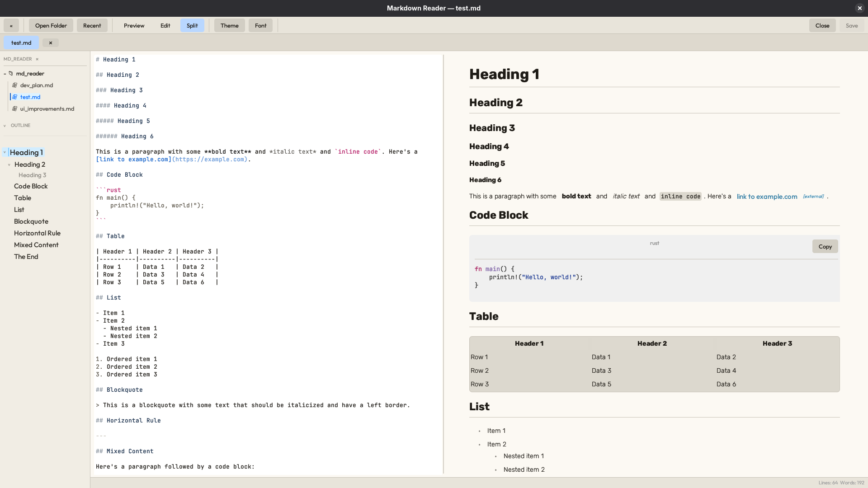Switch to Preview mode
The width and height of the screenshot is (868, 488).
(x=134, y=25)
